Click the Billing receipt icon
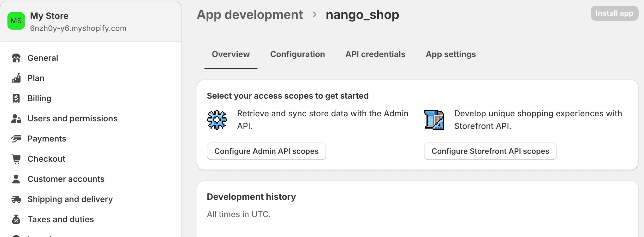Image resolution: width=644 pixels, height=237 pixels. [16, 98]
